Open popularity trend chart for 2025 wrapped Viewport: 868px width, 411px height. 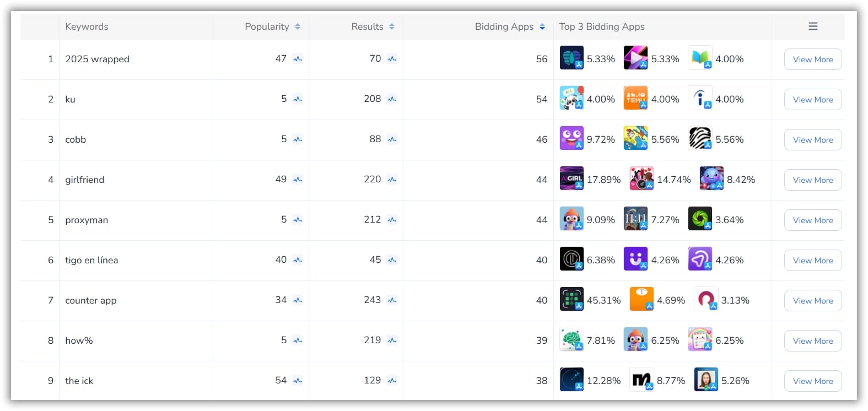pyautogui.click(x=298, y=59)
